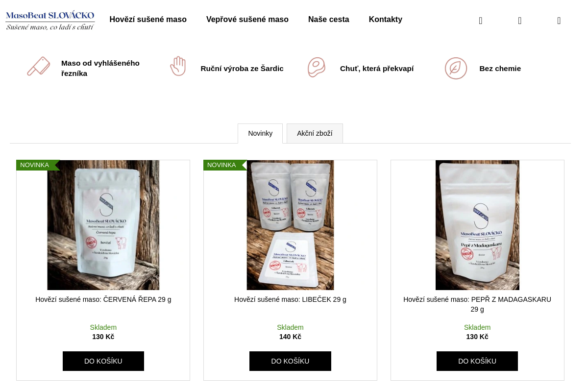
Task: Go to Naše cesta page
Action: point(329,20)
